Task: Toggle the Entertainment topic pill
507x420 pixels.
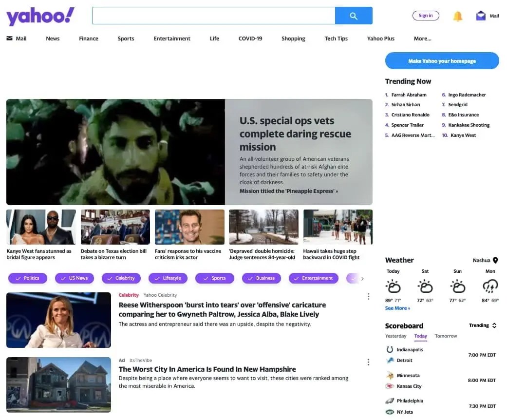Action: point(313,278)
